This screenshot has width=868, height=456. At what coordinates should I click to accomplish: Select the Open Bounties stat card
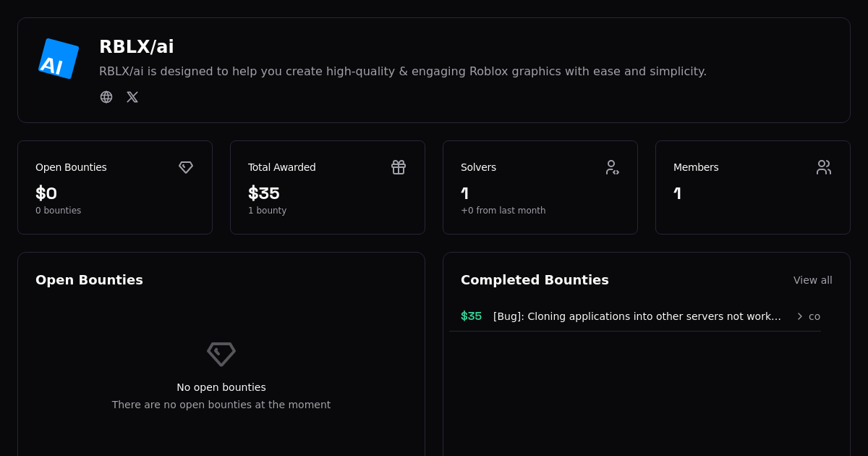(x=115, y=187)
